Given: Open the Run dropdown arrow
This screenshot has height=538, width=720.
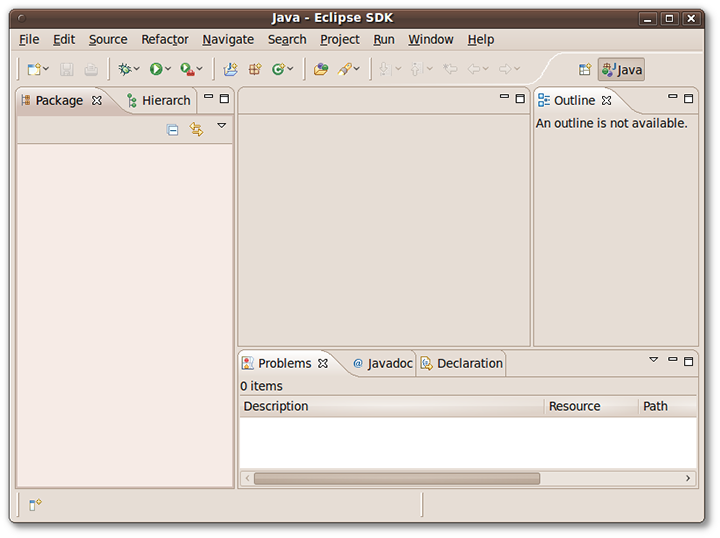Looking at the screenshot, I should pyautogui.click(x=168, y=69).
